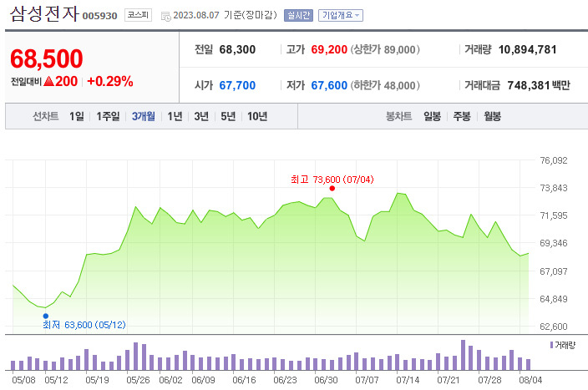This screenshot has height=390, width=588.
Task: Click the blue 최저 63,600 marker dot
Action: pyautogui.click(x=46, y=317)
